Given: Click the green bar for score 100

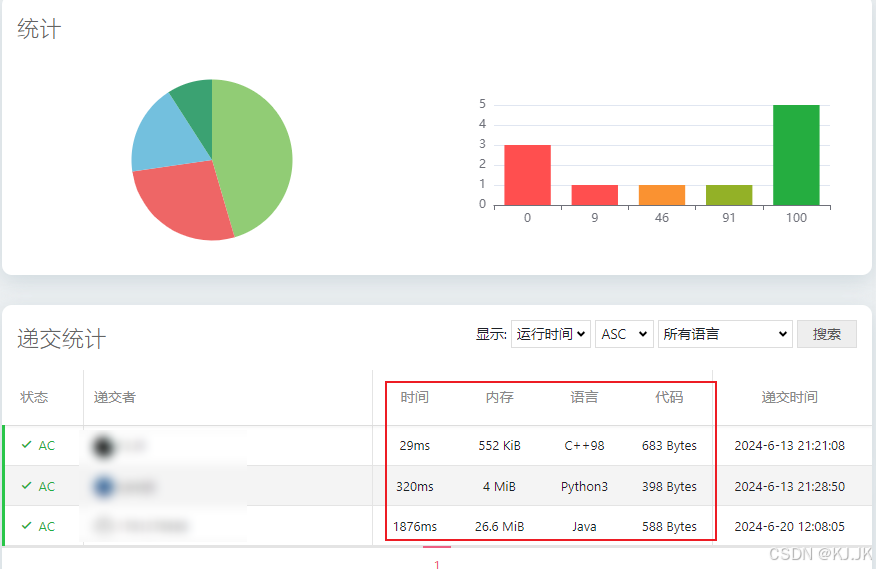Looking at the screenshot, I should click(x=796, y=155).
